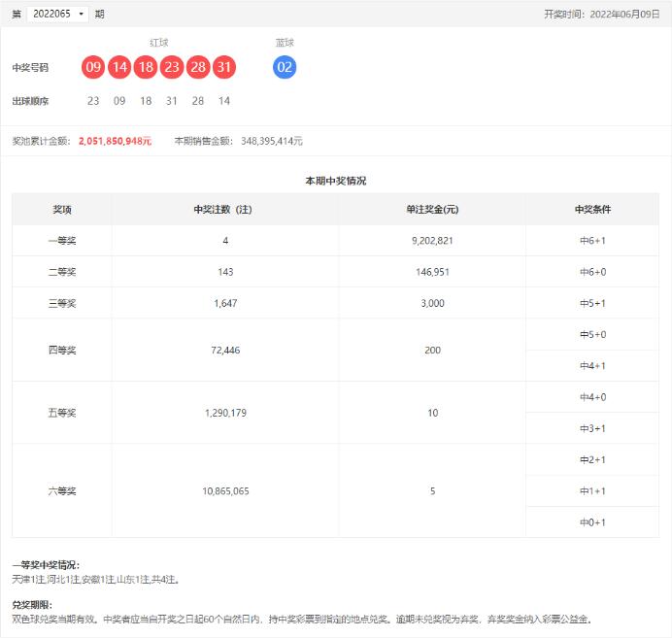Click the 中4+0 condition cell
This screenshot has height=638, width=672.
(592, 397)
